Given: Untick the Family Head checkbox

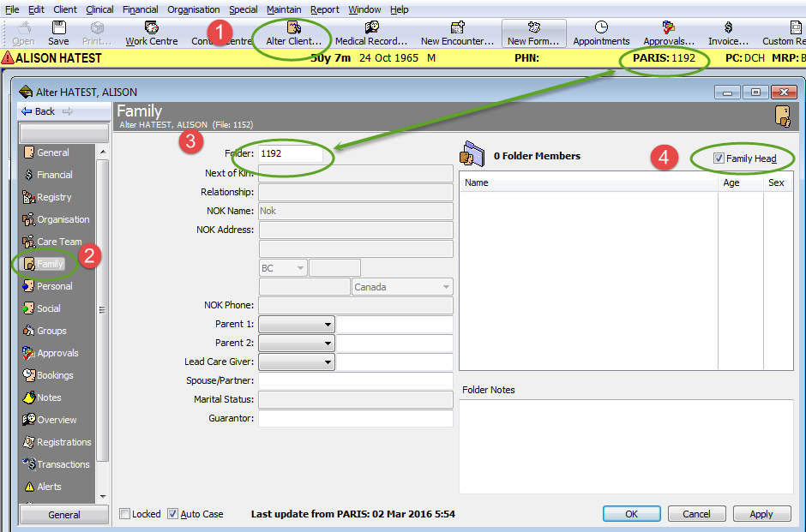Looking at the screenshot, I should click(719, 158).
